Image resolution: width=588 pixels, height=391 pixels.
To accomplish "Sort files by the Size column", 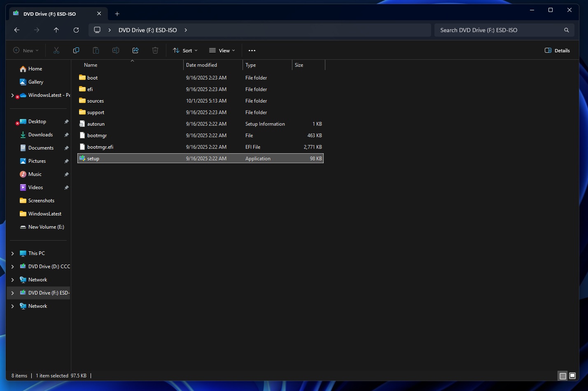I will click(x=299, y=65).
